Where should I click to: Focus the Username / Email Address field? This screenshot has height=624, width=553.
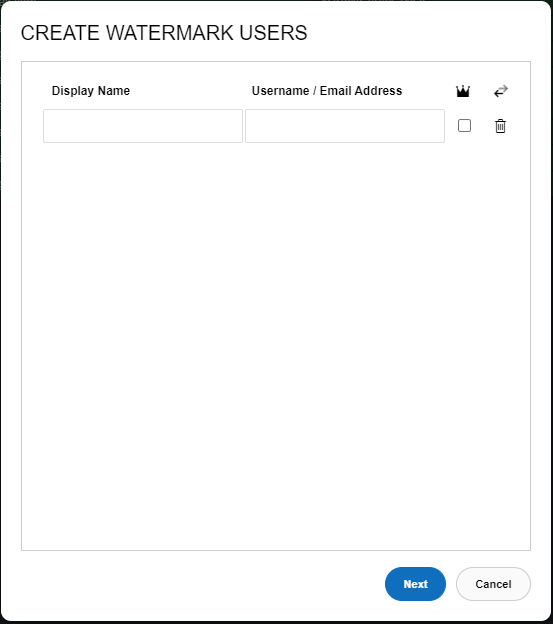(x=345, y=126)
